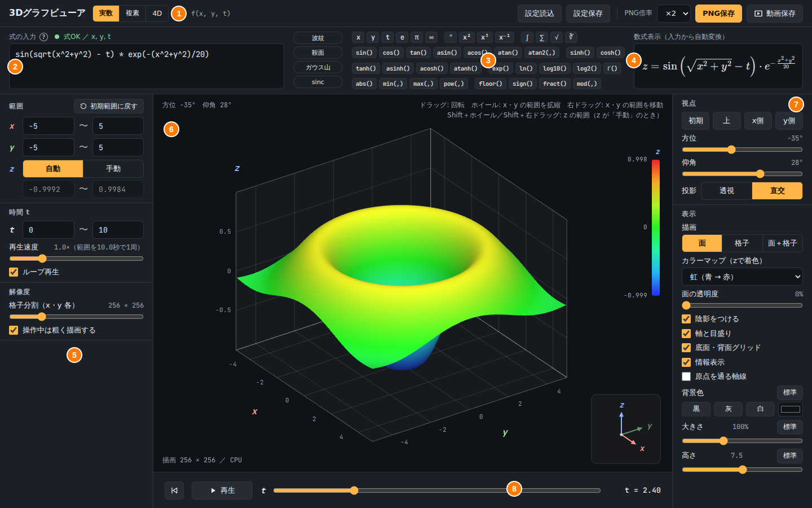Insert the x variable symbol
812x508 pixels.
point(358,37)
